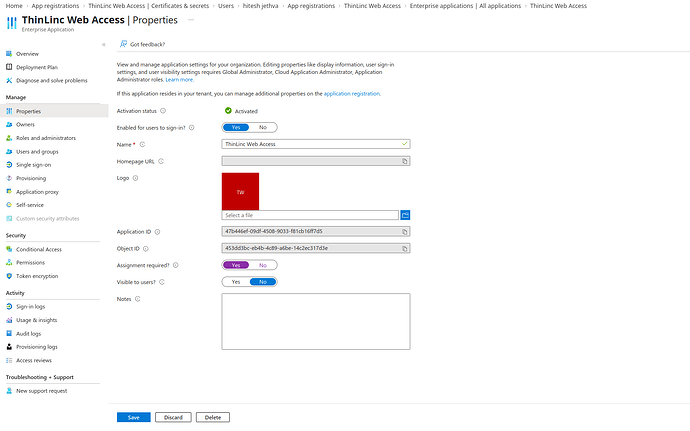Click the Got feedback icon
690x431 pixels.
click(123, 44)
